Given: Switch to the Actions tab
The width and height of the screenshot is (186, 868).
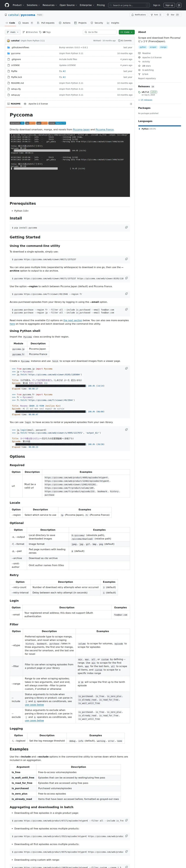Looking at the screenshot, I should coord(64,23).
